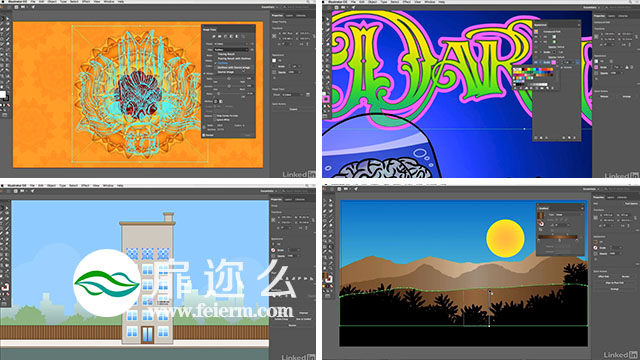Click the Outline preset icon in Image Trace panel

pos(243,36)
